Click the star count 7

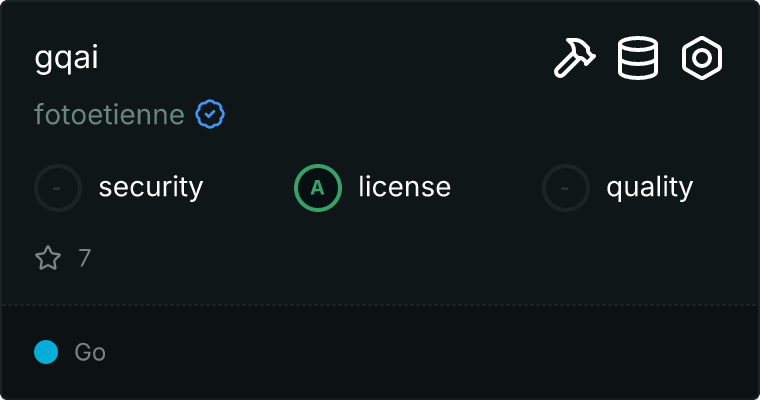click(x=85, y=258)
